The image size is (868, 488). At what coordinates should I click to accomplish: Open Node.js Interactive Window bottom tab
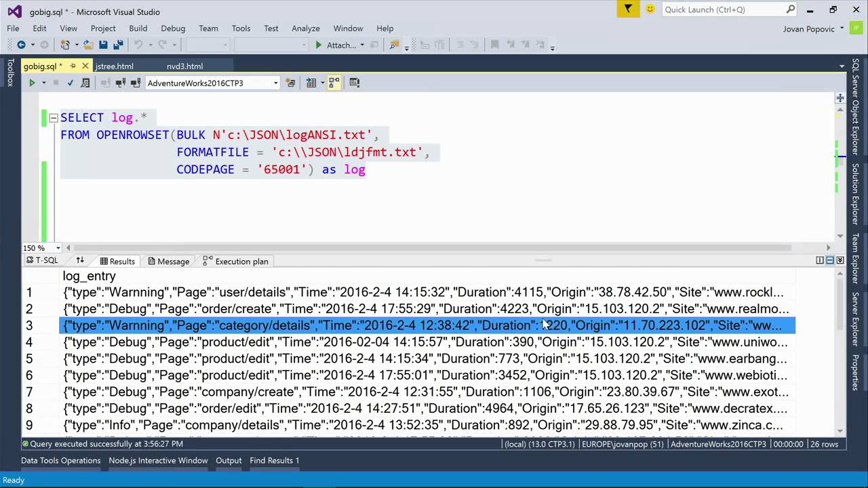tap(158, 460)
